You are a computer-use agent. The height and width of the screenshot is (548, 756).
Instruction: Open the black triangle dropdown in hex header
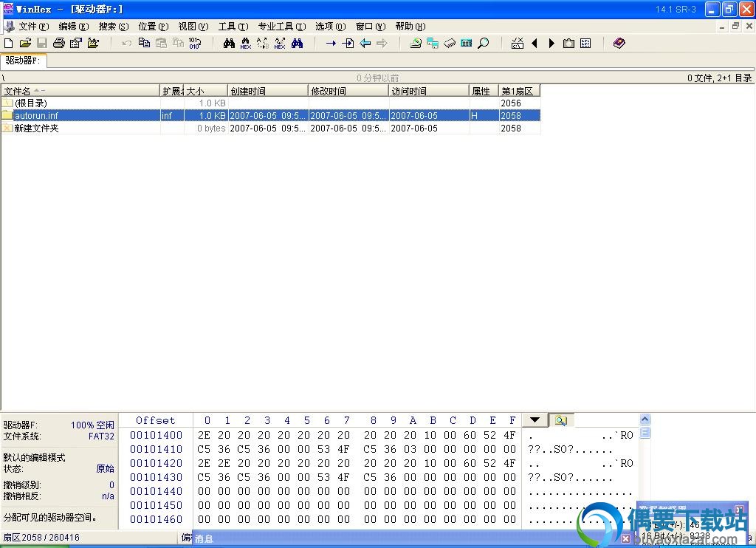pyautogui.click(x=535, y=420)
